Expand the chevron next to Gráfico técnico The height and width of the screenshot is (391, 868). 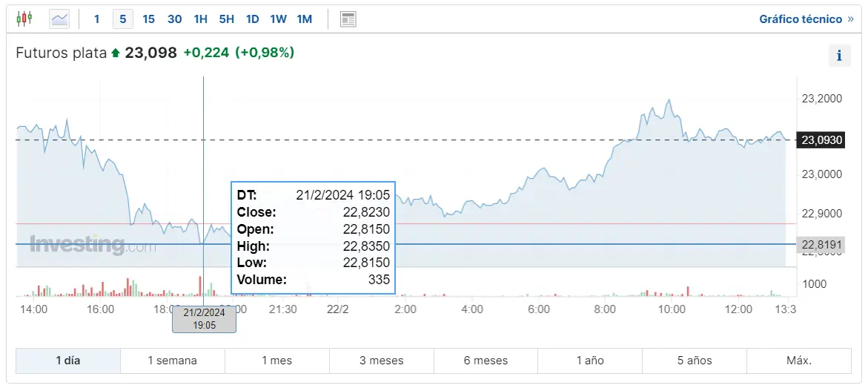(x=850, y=19)
